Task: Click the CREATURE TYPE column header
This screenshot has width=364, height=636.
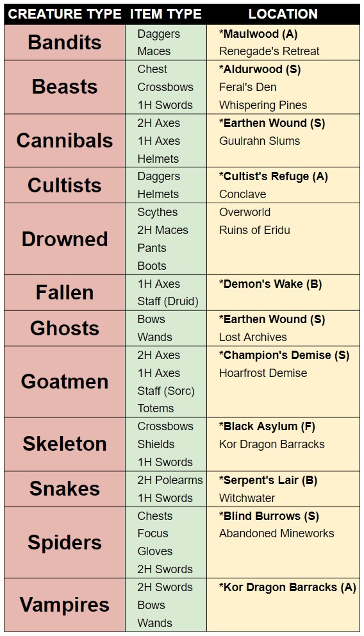Action: [65, 14]
